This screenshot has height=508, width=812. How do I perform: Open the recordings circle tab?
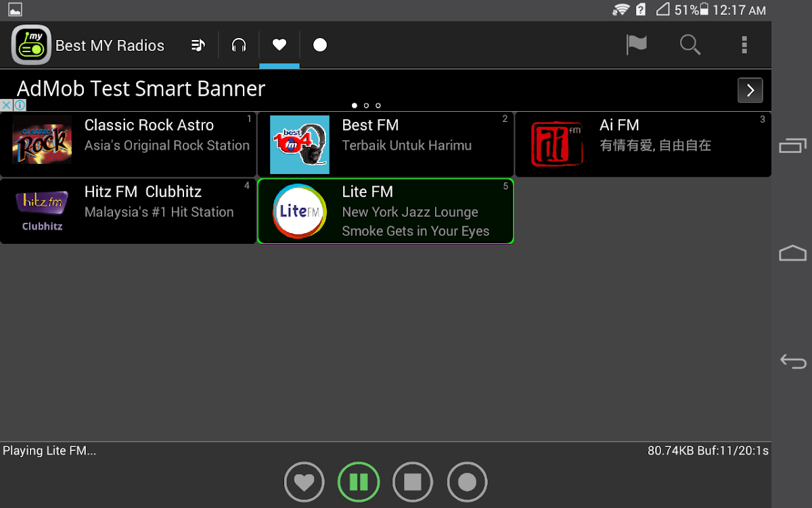point(320,45)
